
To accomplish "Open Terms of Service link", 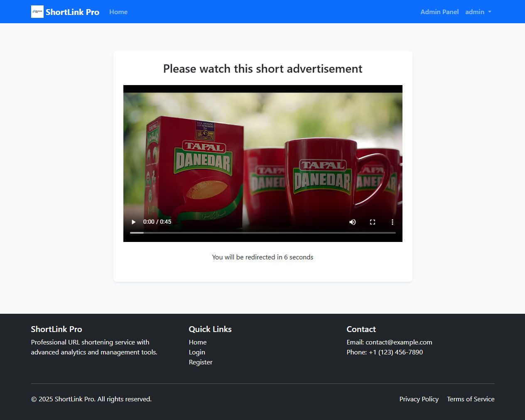I will point(471,399).
